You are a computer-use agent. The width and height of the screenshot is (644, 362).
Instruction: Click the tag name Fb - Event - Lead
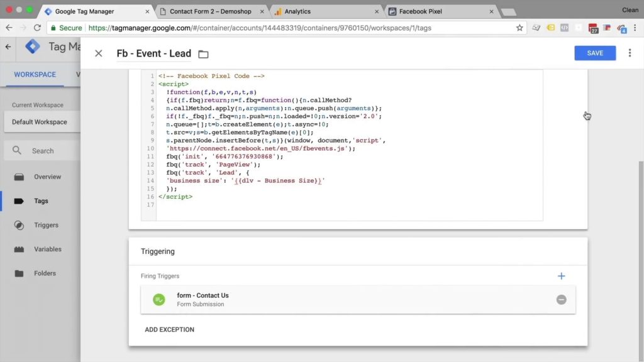(x=153, y=53)
